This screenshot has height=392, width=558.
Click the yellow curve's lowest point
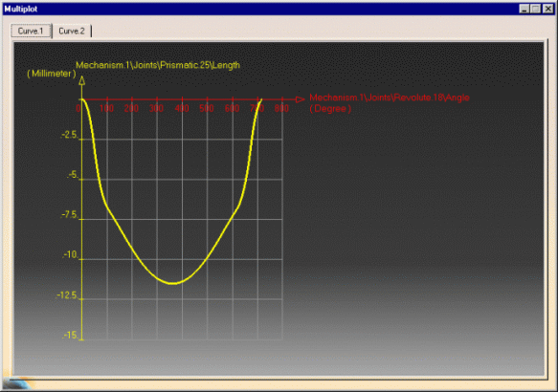[172, 283]
